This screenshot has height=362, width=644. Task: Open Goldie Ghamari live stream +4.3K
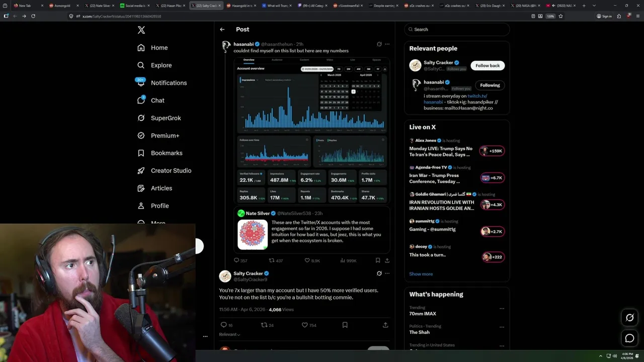(457, 202)
